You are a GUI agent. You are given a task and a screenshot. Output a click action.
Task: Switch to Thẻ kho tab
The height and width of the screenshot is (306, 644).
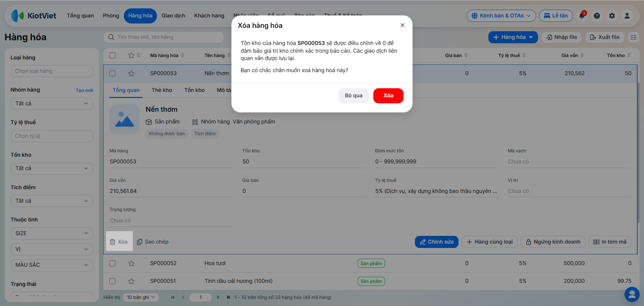[x=162, y=90]
